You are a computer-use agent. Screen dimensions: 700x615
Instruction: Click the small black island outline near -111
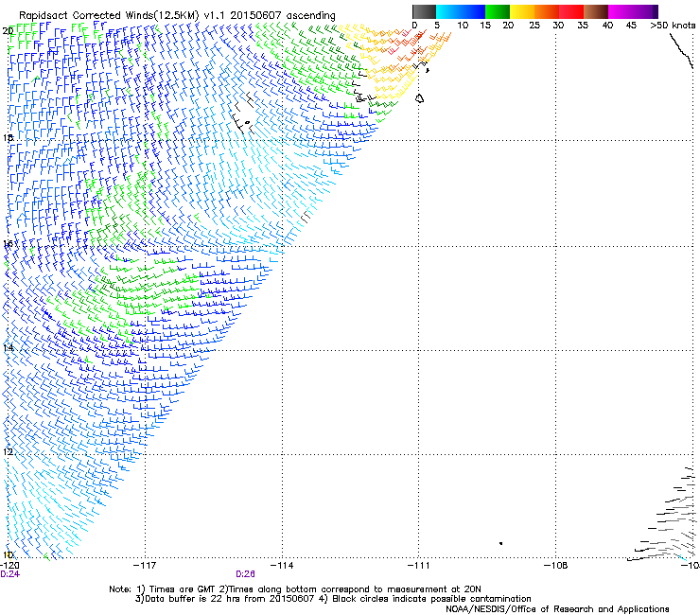419,98
